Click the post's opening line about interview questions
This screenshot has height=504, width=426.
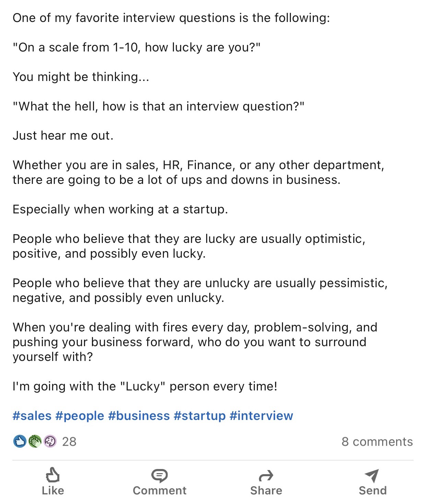(171, 18)
